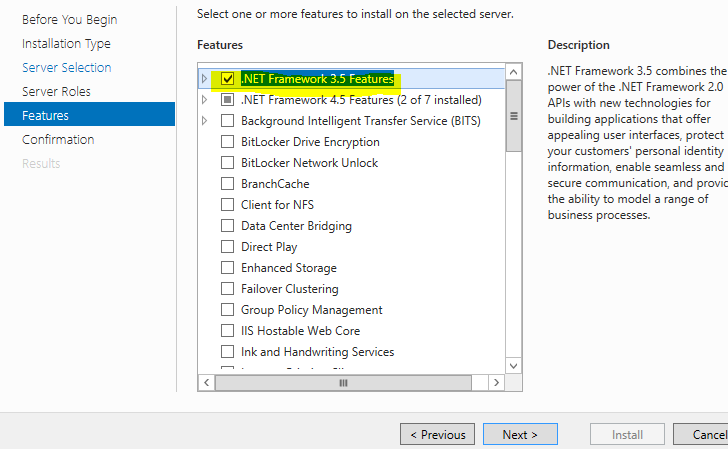Select the Features step
The image size is (728, 449).
pos(90,114)
